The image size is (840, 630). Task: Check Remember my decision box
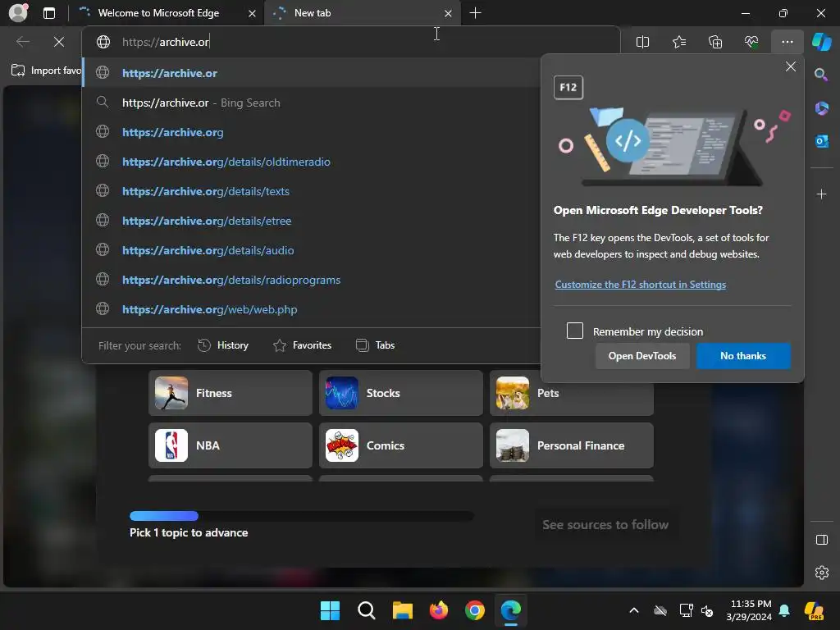click(575, 331)
